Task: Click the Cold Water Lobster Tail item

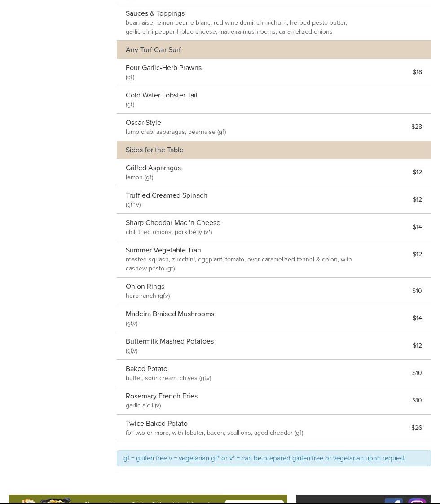Action: [162, 95]
